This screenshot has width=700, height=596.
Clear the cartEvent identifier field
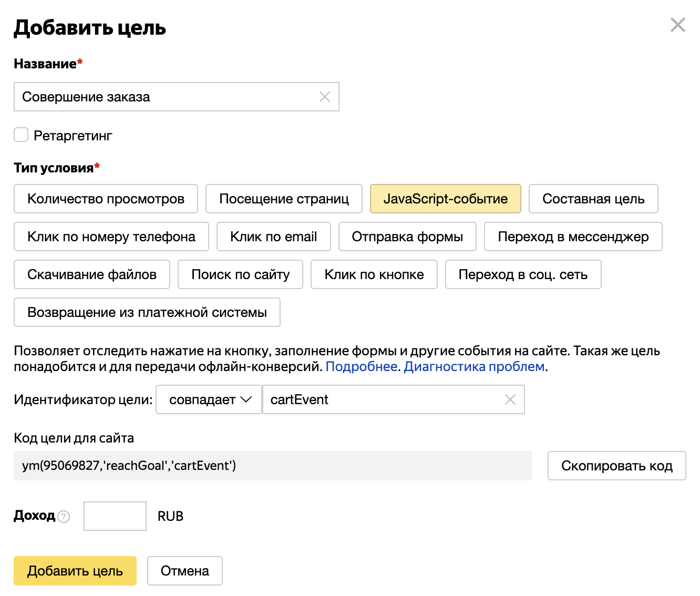510,399
